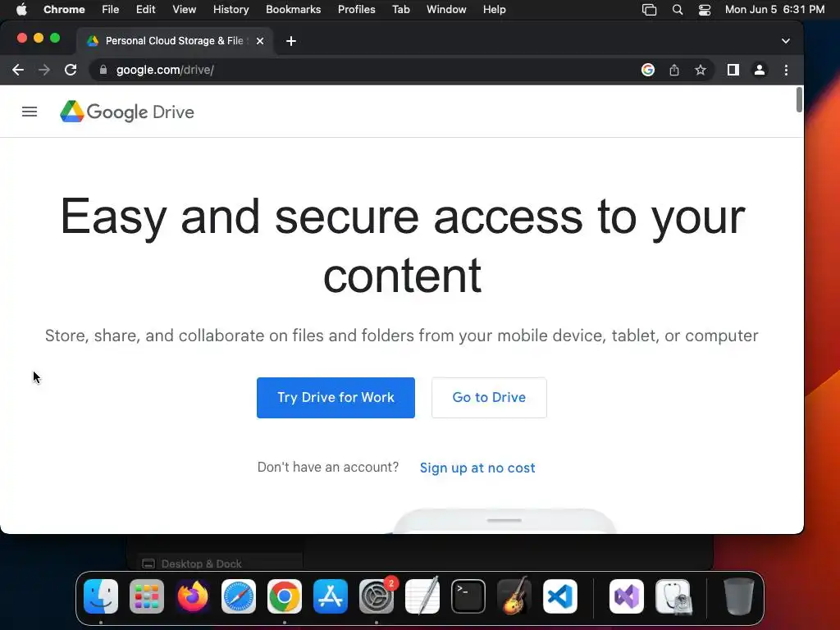Open the Tab menu
The width and height of the screenshot is (840, 630).
(400, 9)
